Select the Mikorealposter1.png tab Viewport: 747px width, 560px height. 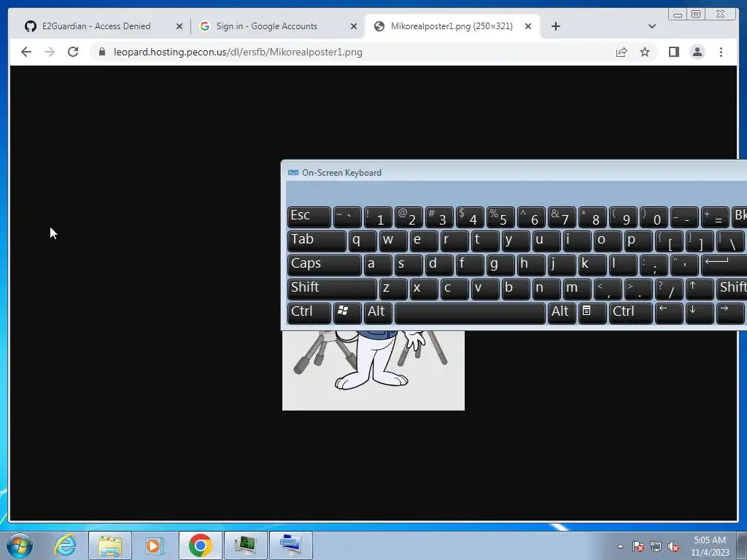452,26
